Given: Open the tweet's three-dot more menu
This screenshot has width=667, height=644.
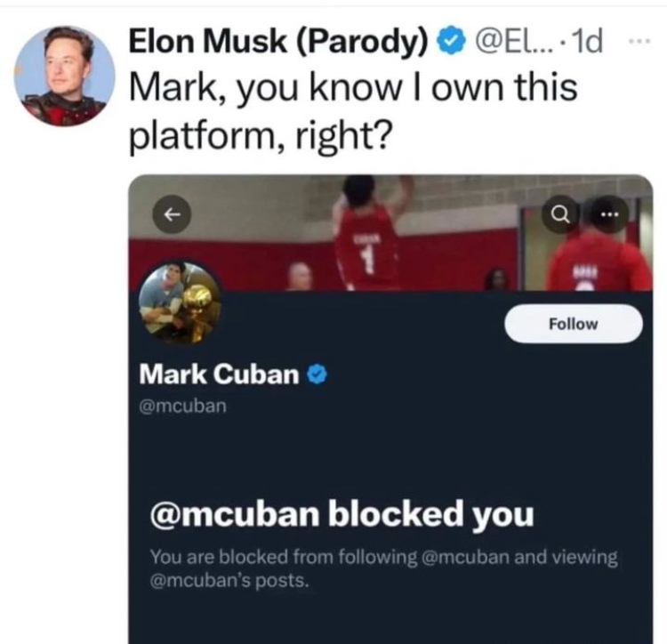Looking at the screenshot, I should click(639, 41).
